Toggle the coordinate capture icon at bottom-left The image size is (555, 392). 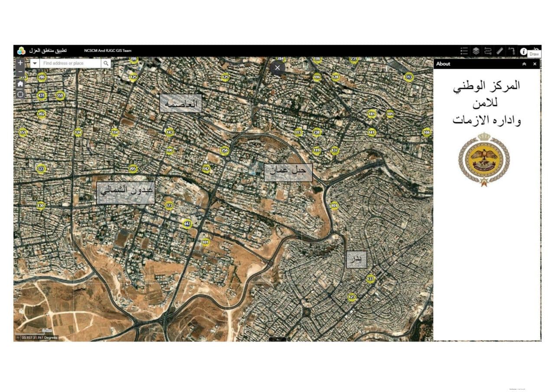click(18, 337)
